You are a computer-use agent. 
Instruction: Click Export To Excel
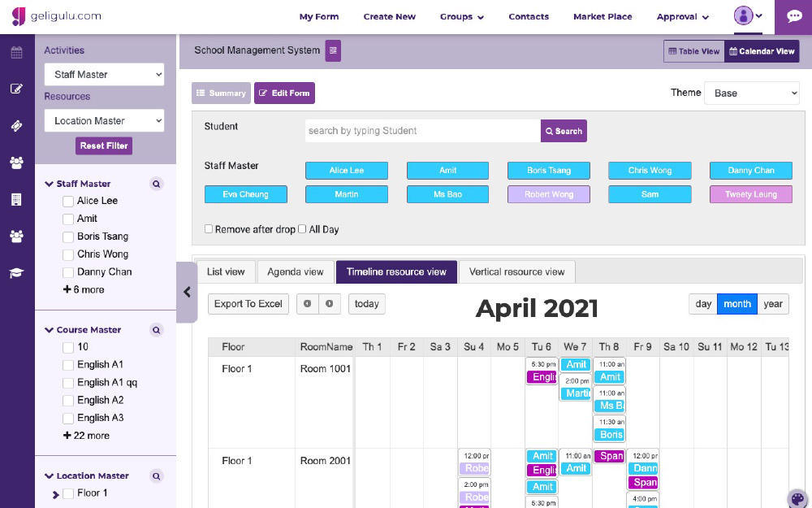click(248, 304)
